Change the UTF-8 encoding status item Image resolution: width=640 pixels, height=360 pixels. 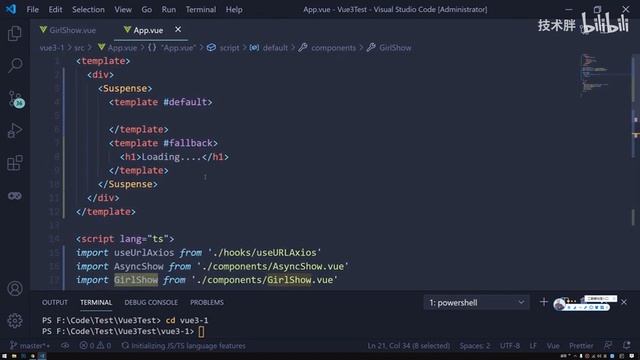[510, 346]
